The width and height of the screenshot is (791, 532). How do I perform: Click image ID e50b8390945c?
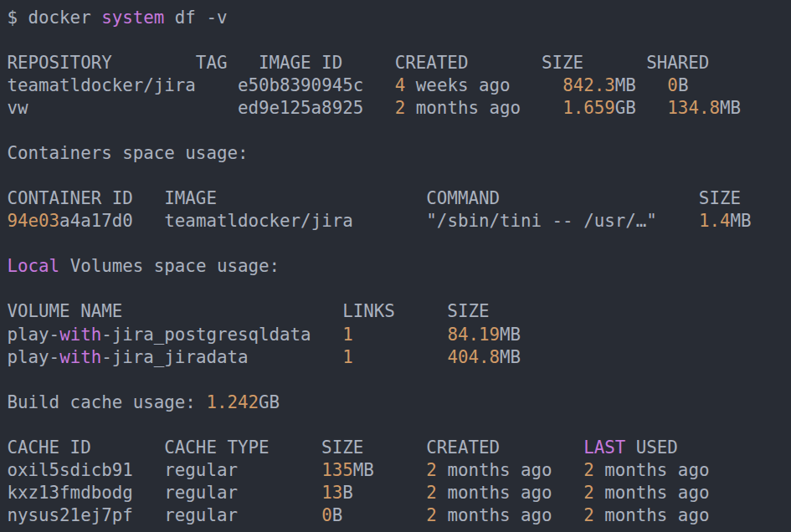(300, 85)
